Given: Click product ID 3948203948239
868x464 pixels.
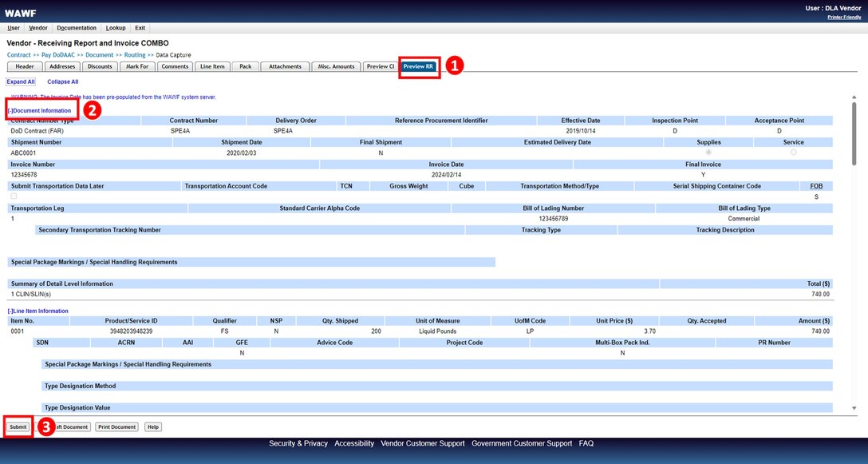Looking at the screenshot, I should pos(131,331).
